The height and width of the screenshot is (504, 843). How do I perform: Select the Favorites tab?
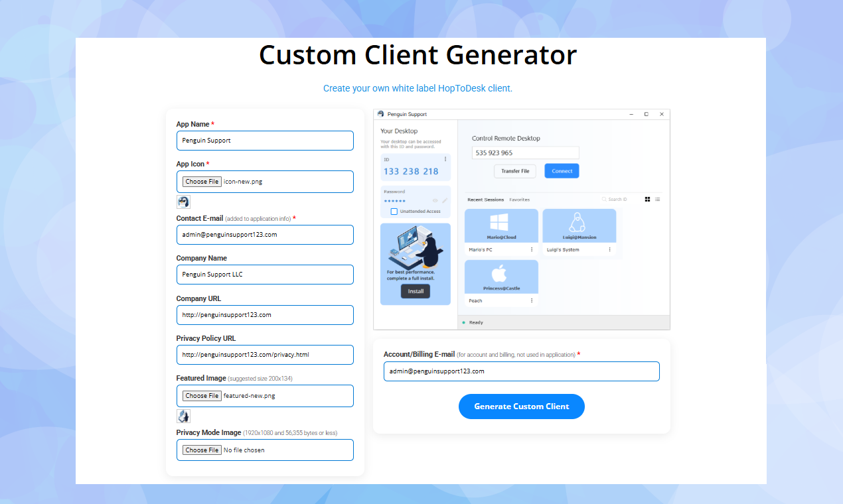tap(520, 200)
